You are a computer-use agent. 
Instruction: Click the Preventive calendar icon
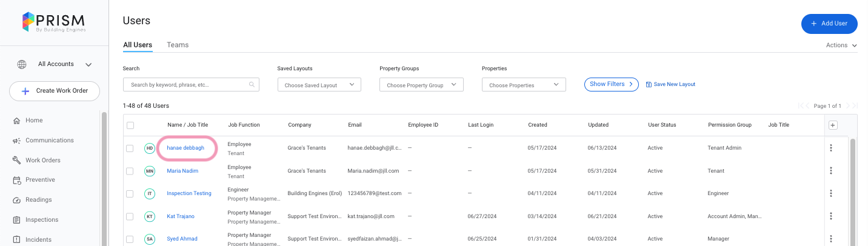(x=17, y=180)
